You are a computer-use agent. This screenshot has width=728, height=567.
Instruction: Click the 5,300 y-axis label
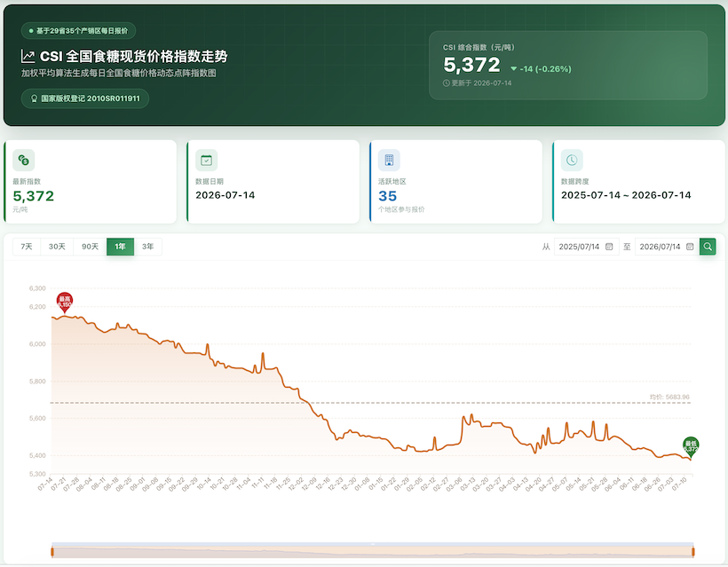coord(37,474)
